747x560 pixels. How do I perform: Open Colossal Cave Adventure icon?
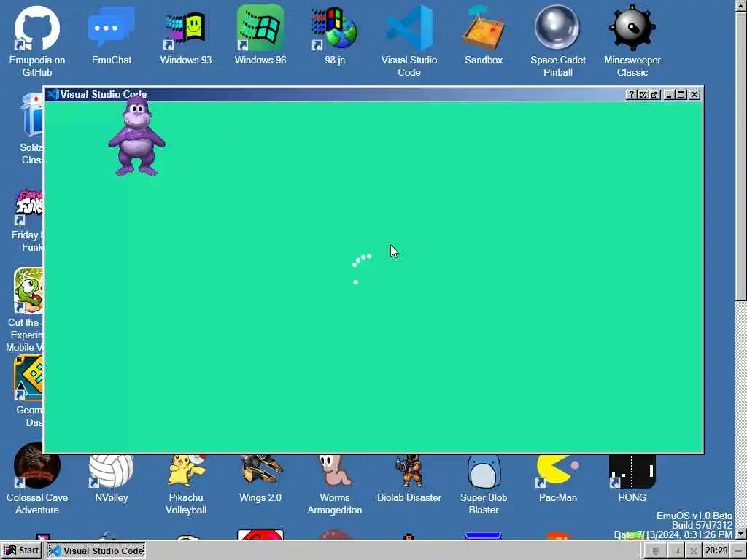pyautogui.click(x=37, y=478)
